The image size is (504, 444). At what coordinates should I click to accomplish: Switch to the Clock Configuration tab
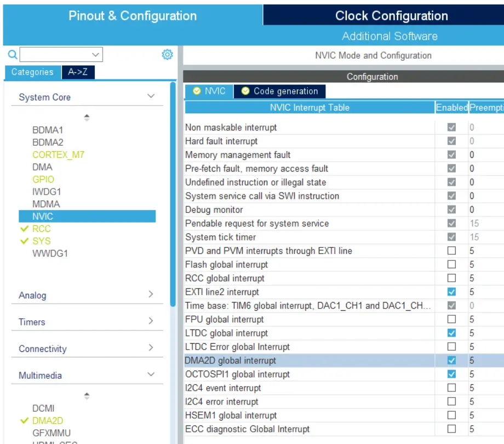(x=391, y=16)
